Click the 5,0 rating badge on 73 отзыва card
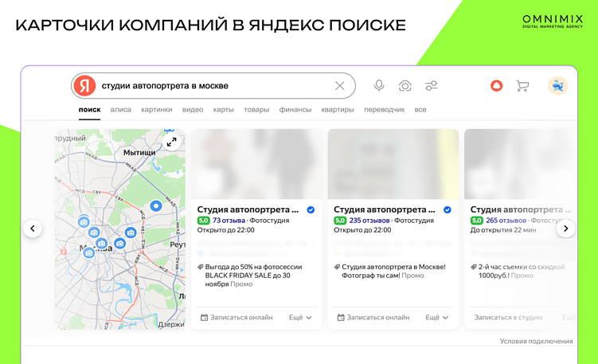The height and width of the screenshot is (364, 598). click(x=203, y=221)
